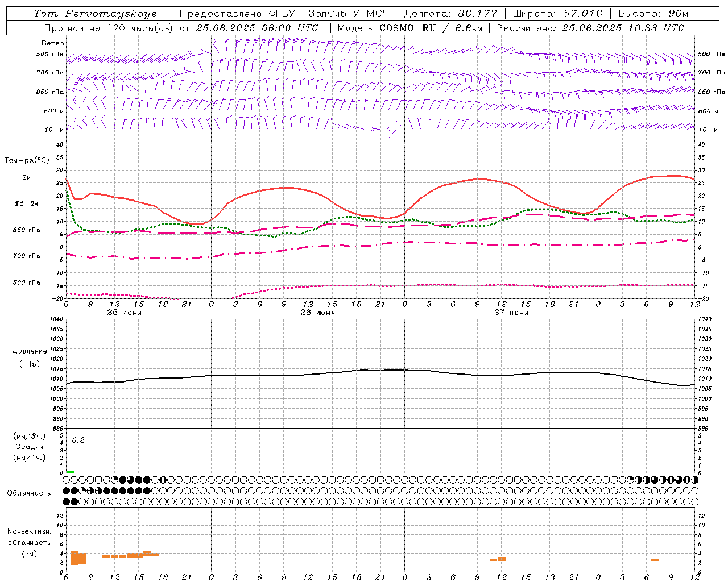
Task: Click the Ветер panel label
Action: tap(52, 43)
